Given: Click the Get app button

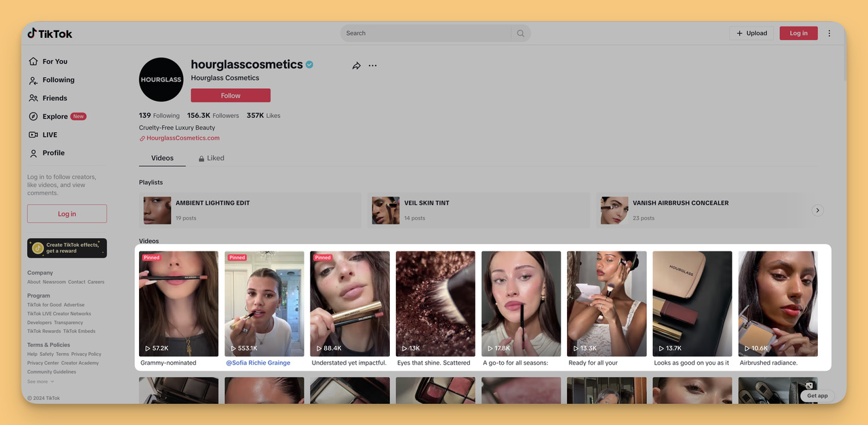Looking at the screenshot, I should tap(817, 396).
